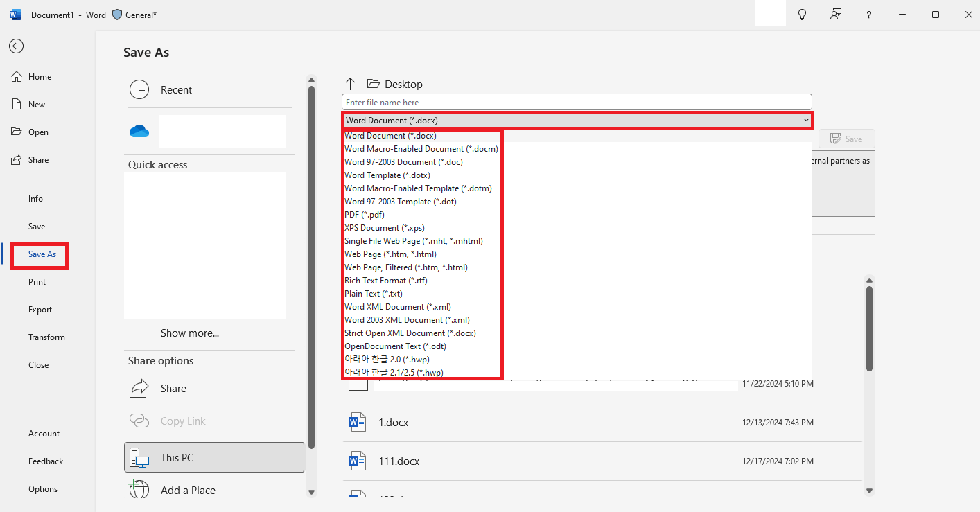This screenshot has height=512, width=980.
Task: Pick Plain Text (*.txt) format
Action: click(x=374, y=294)
